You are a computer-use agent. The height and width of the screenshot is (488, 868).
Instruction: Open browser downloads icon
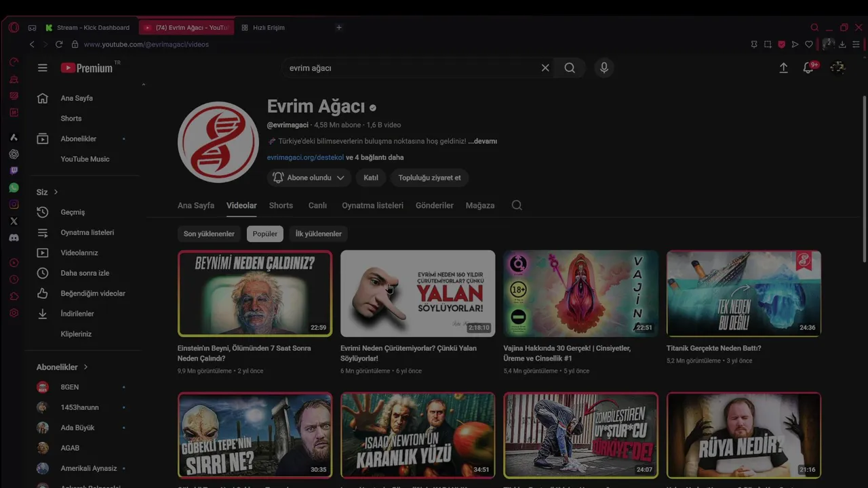(x=842, y=44)
